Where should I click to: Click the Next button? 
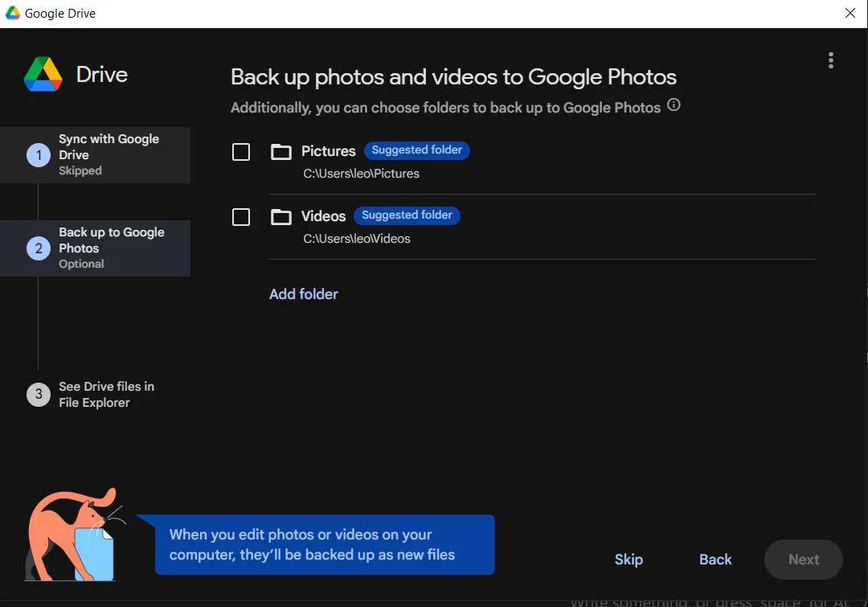coord(803,560)
